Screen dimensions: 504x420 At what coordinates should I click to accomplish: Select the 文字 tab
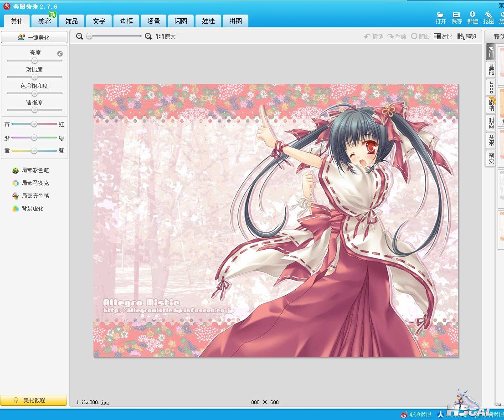[x=99, y=21]
